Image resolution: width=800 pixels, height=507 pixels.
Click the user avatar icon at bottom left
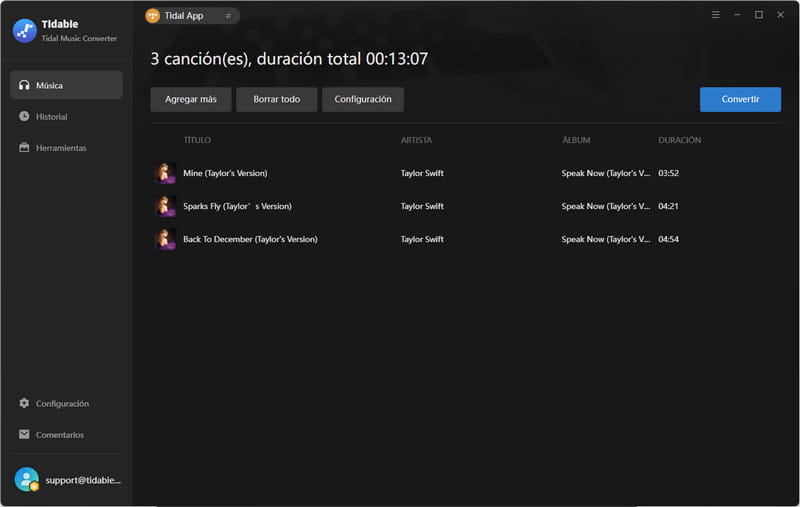[27, 479]
